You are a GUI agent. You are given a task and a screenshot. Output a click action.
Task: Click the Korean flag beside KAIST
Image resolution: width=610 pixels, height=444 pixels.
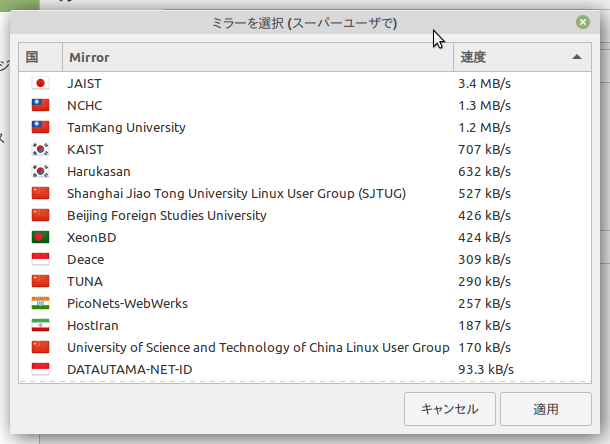(40, 149)
